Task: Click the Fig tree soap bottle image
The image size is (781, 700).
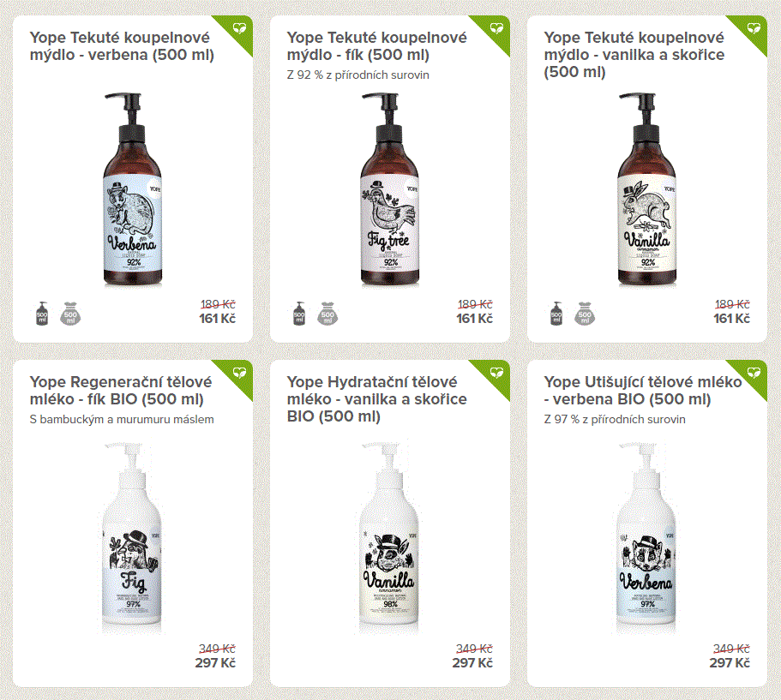Action: [389, 189]
